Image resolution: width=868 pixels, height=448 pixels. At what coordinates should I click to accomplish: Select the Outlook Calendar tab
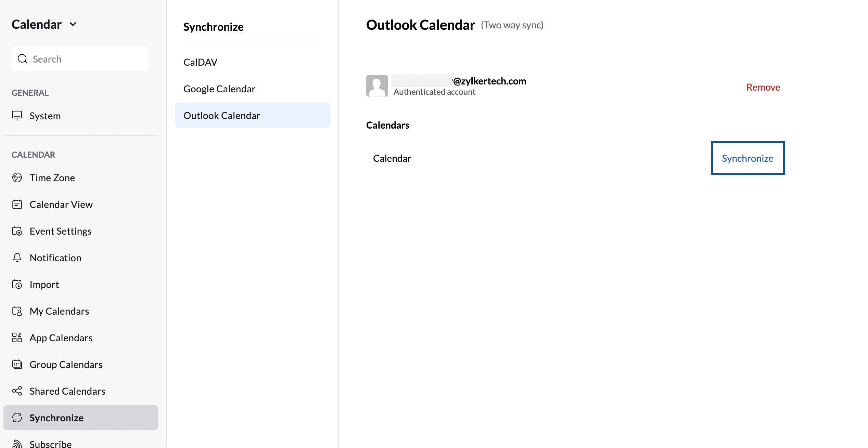pyautogui.click(x=253, y=115)
